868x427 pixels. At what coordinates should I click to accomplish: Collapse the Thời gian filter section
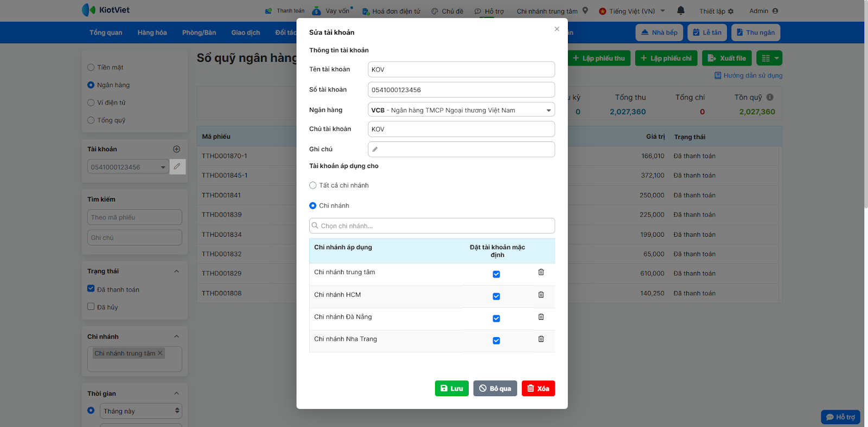176,393
